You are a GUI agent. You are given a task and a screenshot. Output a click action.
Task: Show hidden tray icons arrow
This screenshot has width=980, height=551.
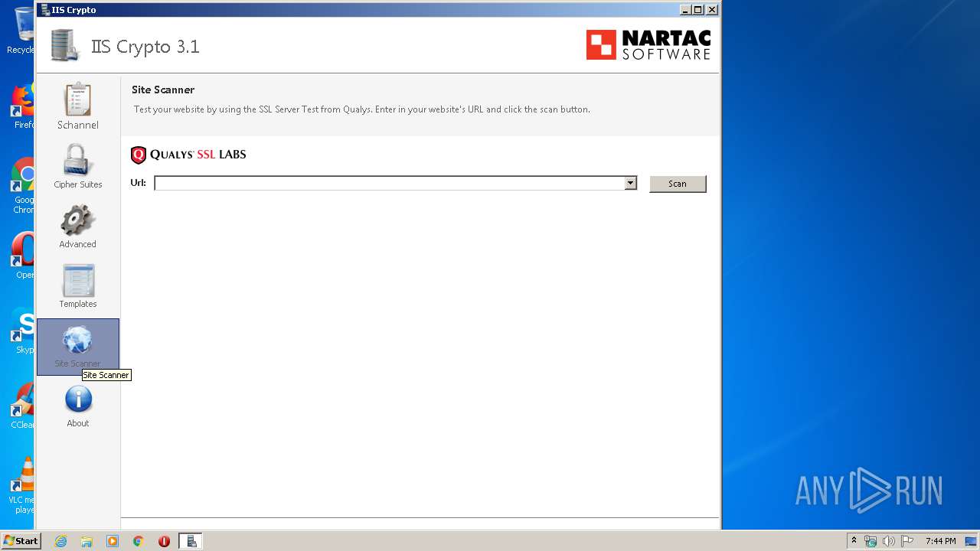coord(854,541)
